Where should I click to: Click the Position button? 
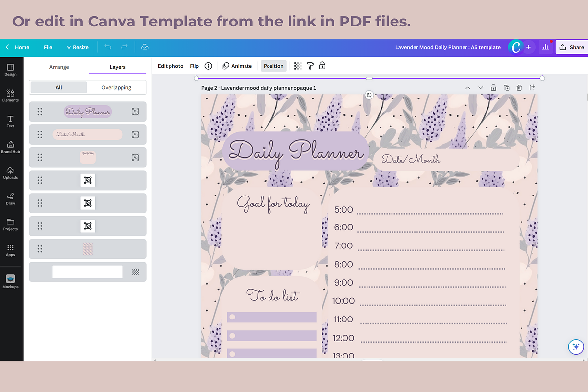pos(273,66)
